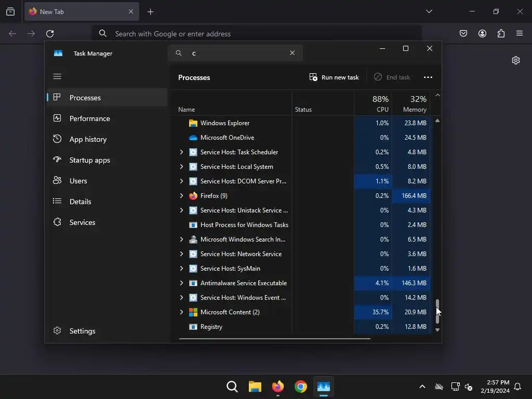Expand Service Host: Local System group
The width and height of the screenshot is (532, 399).
pos(181,167)
